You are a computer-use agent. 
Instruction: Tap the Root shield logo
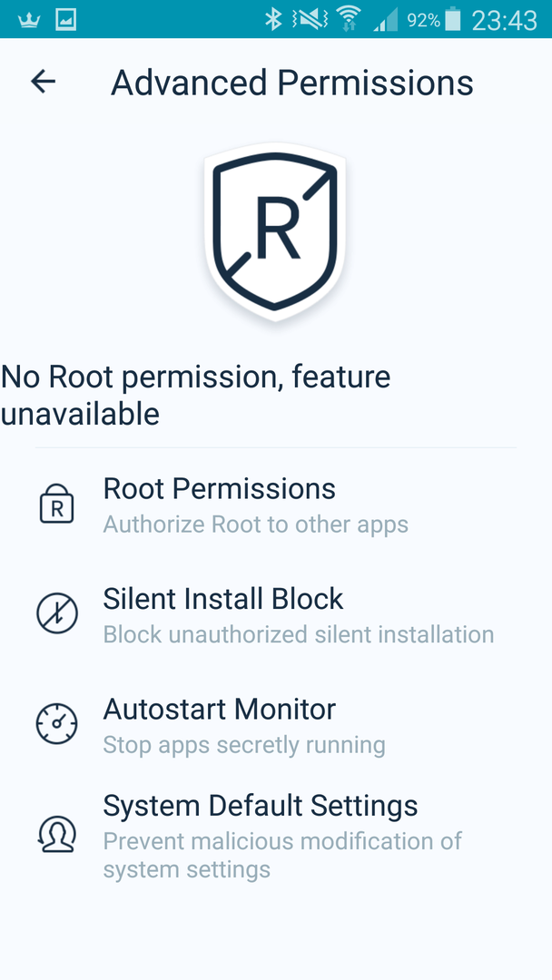[x=275, y=231]
